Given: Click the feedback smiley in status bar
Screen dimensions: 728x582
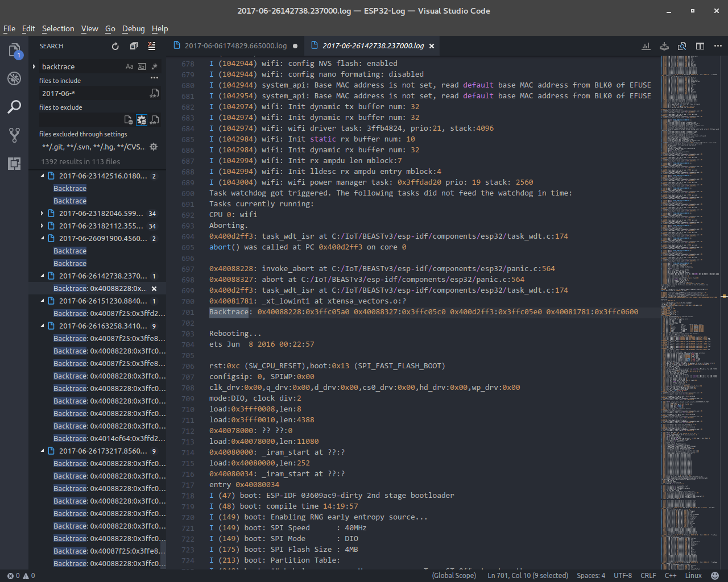Looking at the screenshot, I should 715,575.
